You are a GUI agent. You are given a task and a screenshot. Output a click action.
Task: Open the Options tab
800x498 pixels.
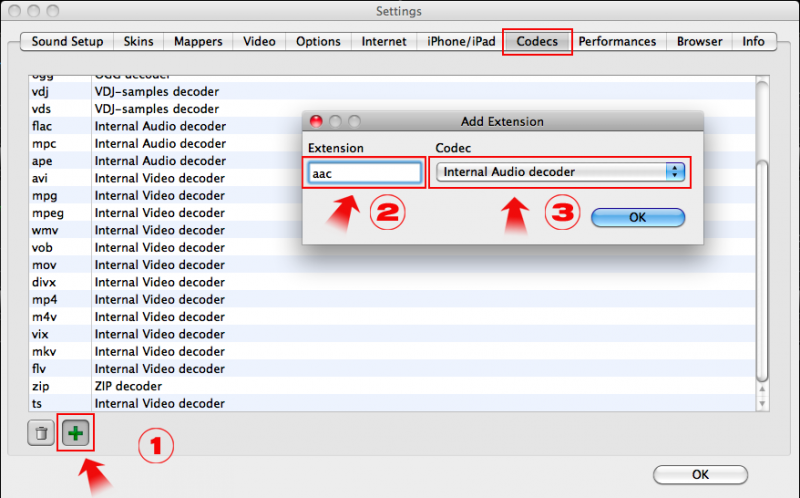tap(319, 42)
